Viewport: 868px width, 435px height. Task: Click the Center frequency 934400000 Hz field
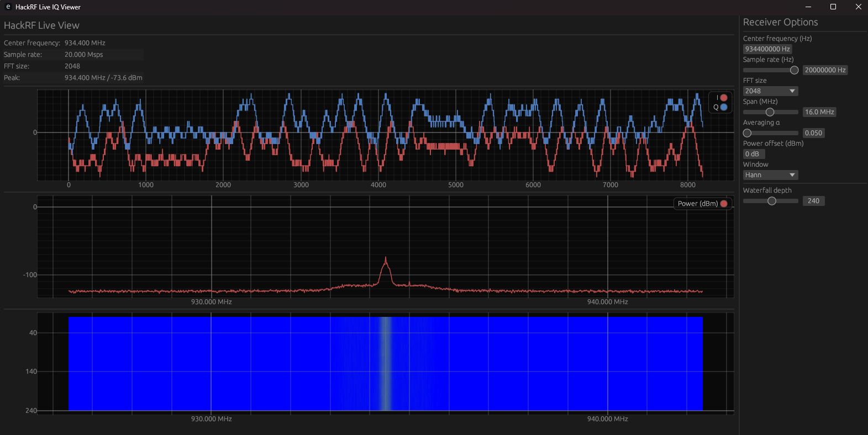pos(767,49)
